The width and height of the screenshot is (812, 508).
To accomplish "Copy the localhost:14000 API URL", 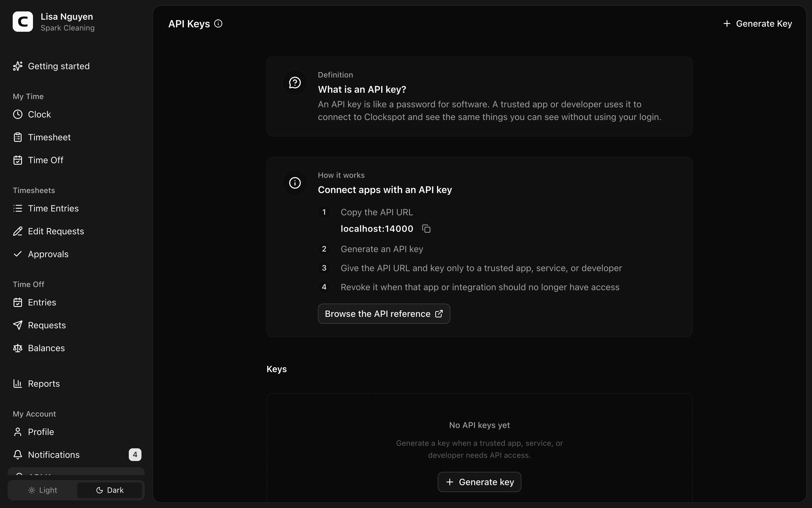I will pos(427,229).
